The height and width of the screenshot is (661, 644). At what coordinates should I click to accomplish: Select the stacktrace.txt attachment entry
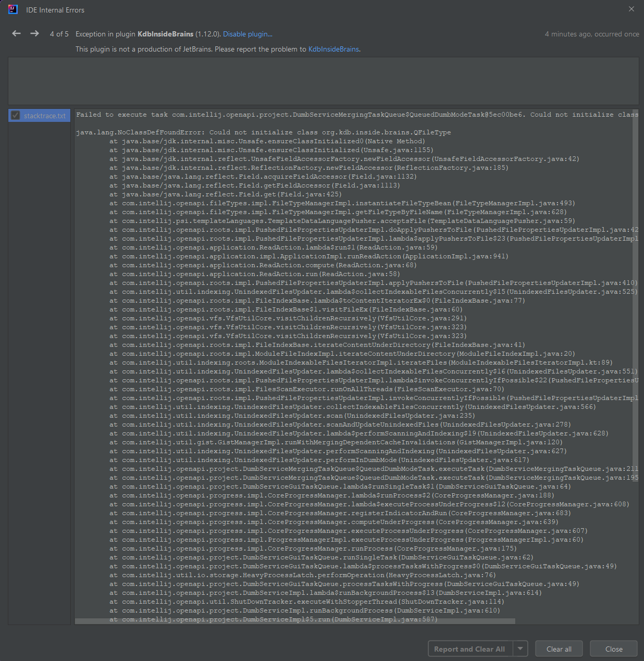pyautogui.click(x=39, y=116)
